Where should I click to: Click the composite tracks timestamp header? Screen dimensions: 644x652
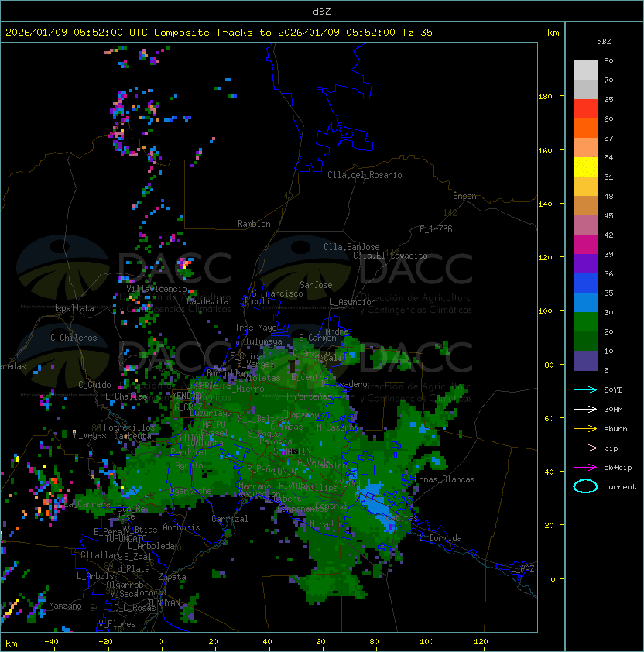pyautogui.click(x=219, y=33)
